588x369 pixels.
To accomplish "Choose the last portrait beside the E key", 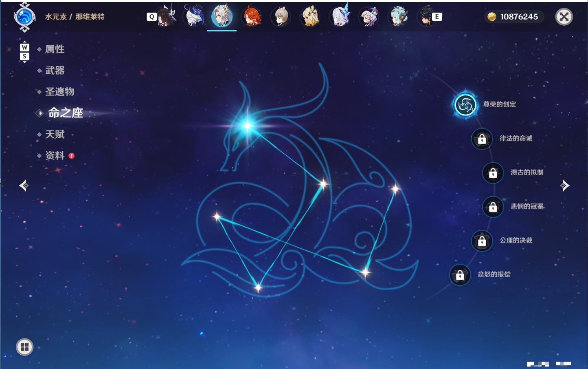I will pos(426,16).
